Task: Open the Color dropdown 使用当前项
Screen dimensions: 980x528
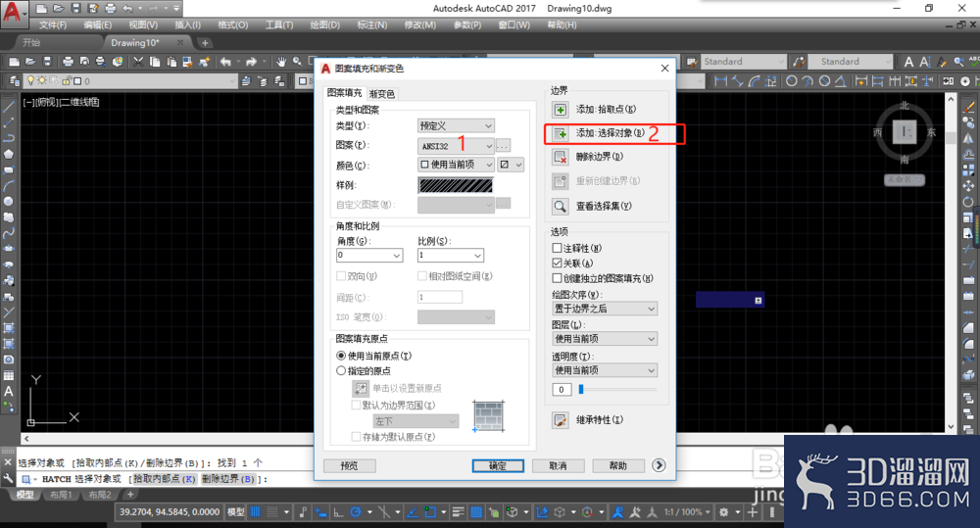Action: pyautogui.click(x=456, y=165)
